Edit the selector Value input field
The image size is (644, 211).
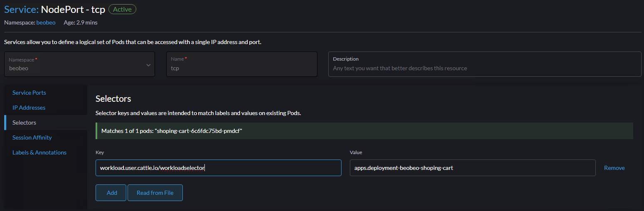[472, 168]
